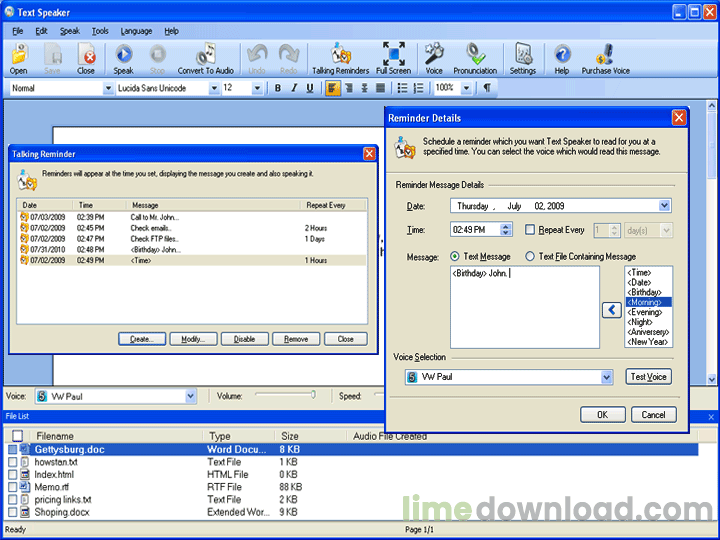Cancel the Reminder Details dialog

tap(653, 415)
